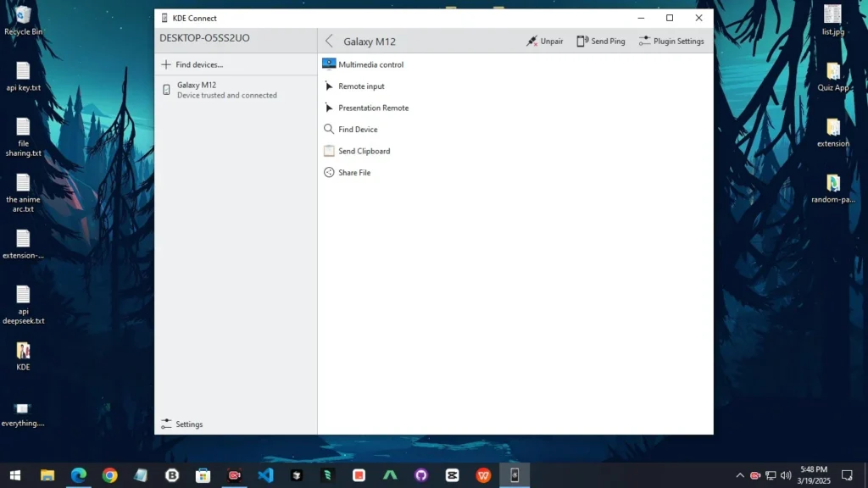Click the red screen recorder taskbar icon
The image size is (868, 488).
(x=234, y=475)
